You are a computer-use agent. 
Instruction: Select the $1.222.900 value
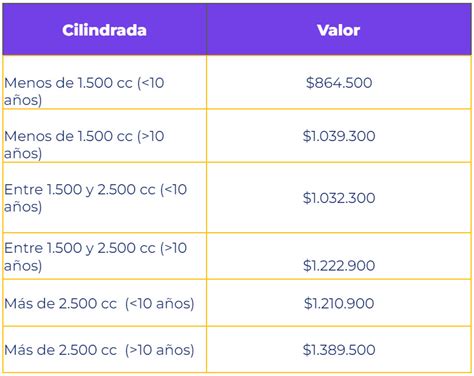coord(339,266)
